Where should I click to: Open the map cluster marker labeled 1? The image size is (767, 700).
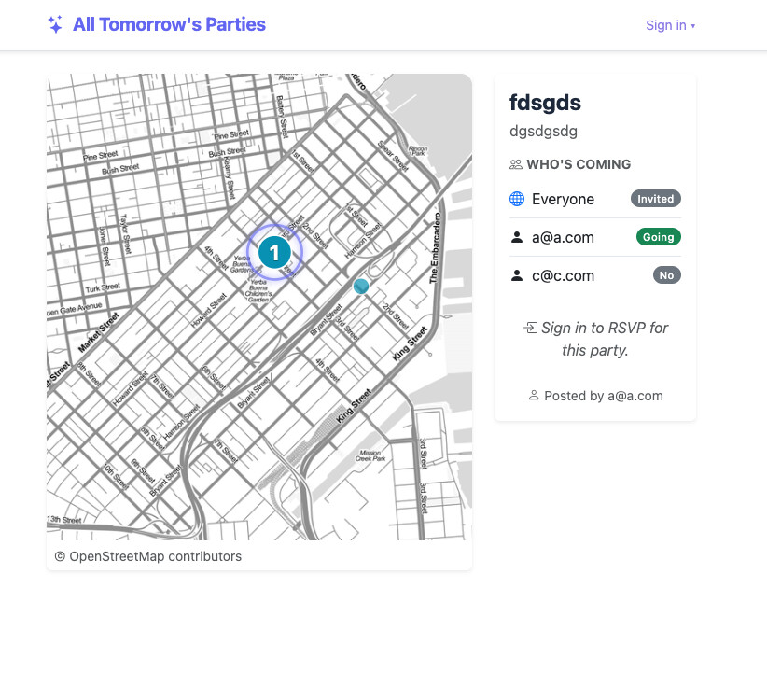point(274,252)
